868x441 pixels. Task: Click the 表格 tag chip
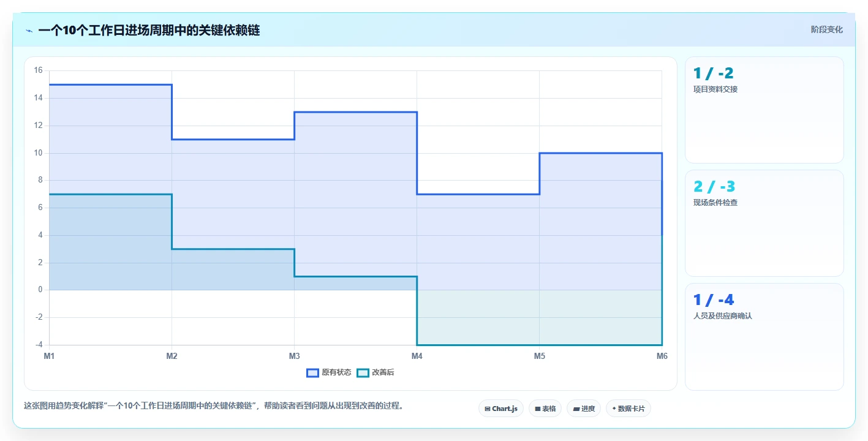[x=545, y=409]
